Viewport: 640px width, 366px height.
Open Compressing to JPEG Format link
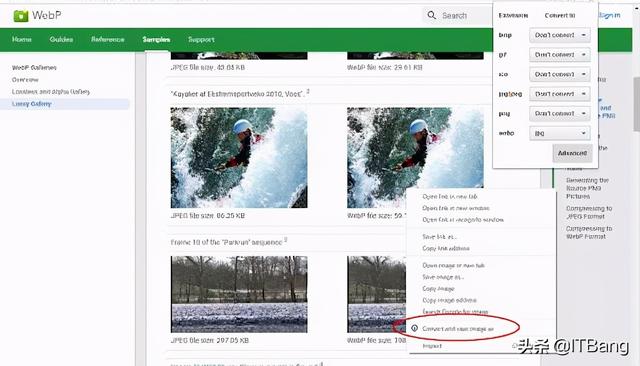[x=589, y=212]
